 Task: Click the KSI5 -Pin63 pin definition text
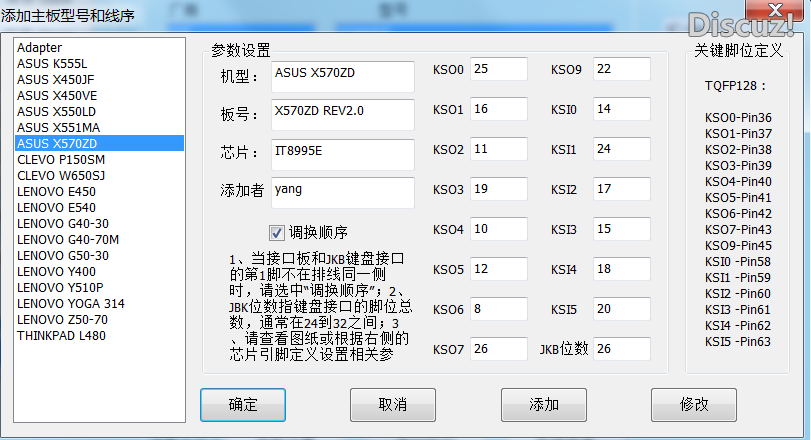pos(738,342)
